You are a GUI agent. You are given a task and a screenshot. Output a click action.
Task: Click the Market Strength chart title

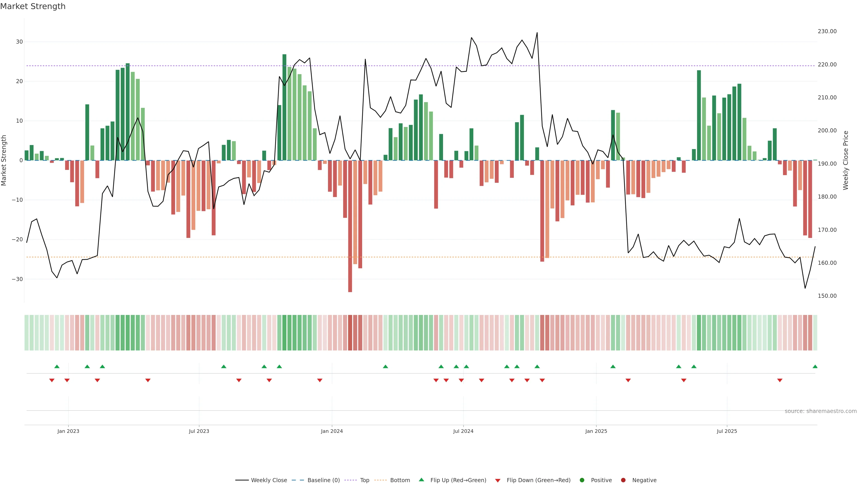point(33,6)
